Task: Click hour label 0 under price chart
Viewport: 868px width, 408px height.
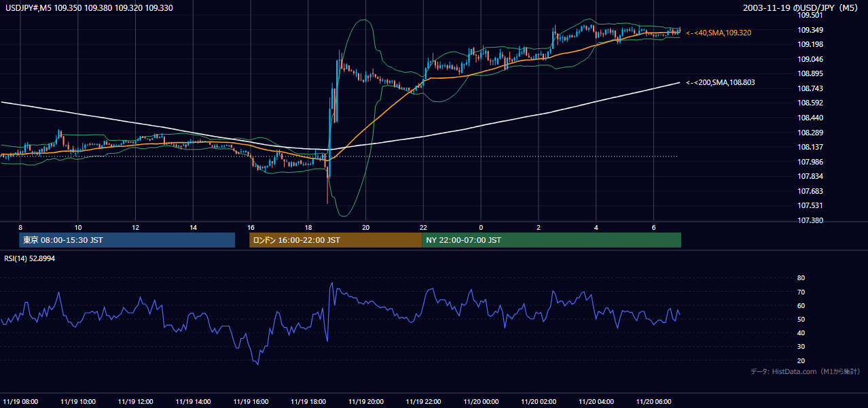Action: (481, 227)
